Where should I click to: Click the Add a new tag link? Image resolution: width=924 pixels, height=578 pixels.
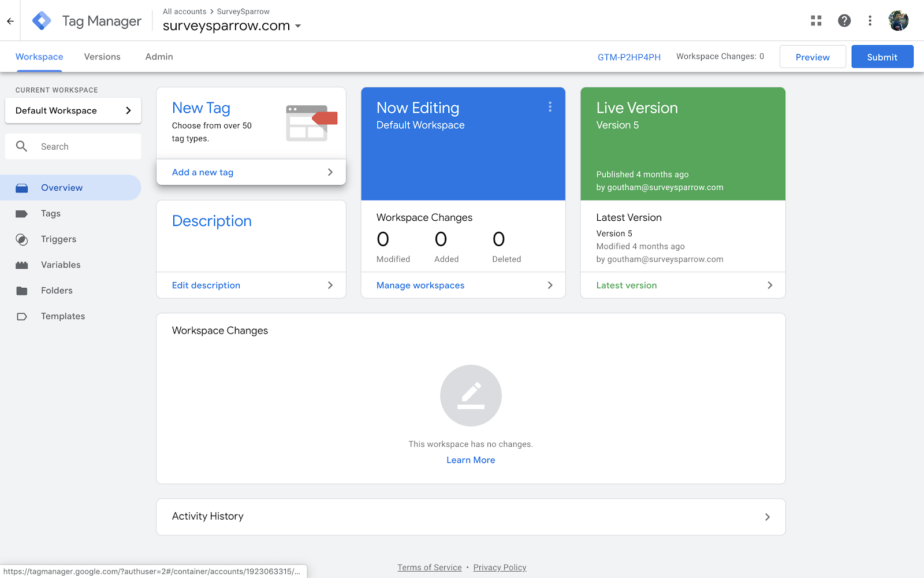[203, 172]
